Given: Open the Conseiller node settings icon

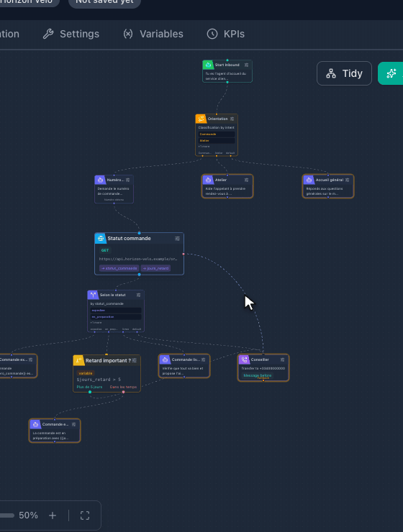Looking at the screenshot, I should coord(283,359).
